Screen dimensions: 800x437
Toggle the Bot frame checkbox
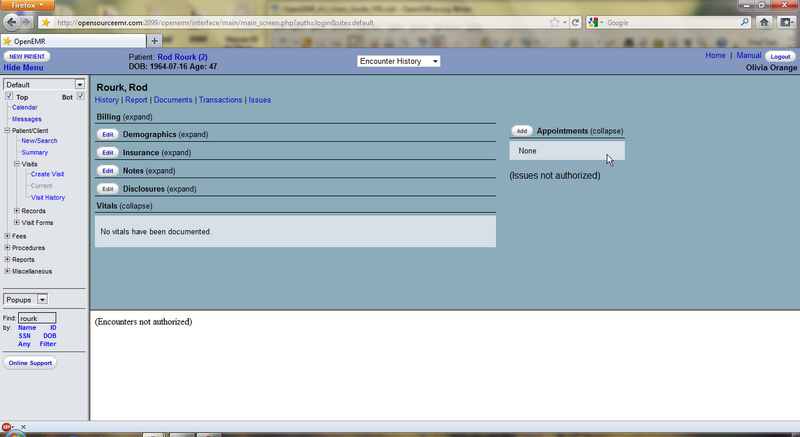coord(81,97)
